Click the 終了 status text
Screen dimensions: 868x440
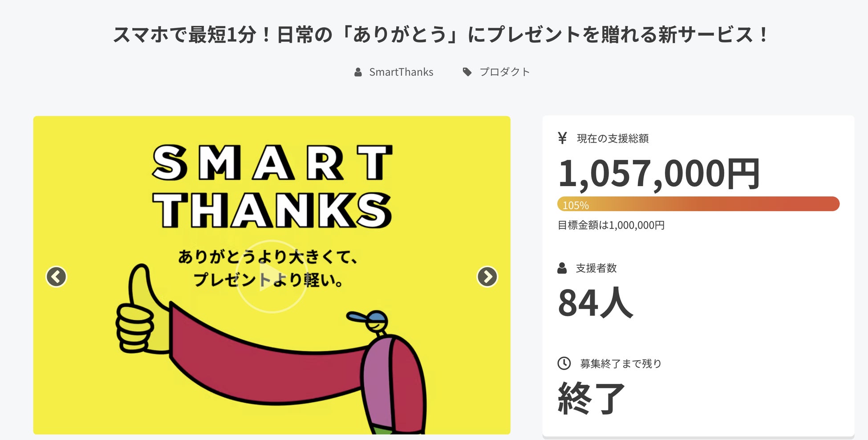pos(591,398)
